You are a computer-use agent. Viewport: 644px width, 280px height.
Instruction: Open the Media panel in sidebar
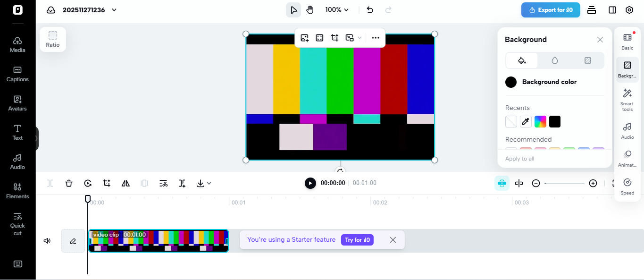pos(17,44)
